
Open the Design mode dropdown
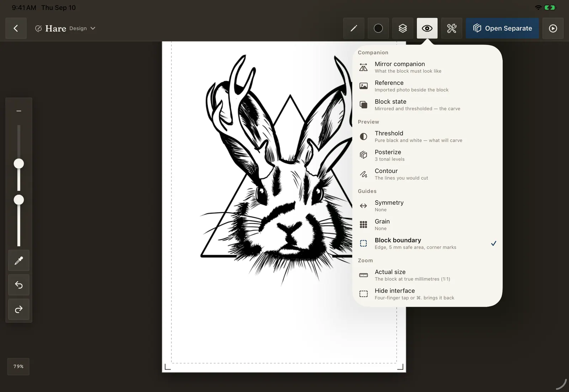coord(82,28)
